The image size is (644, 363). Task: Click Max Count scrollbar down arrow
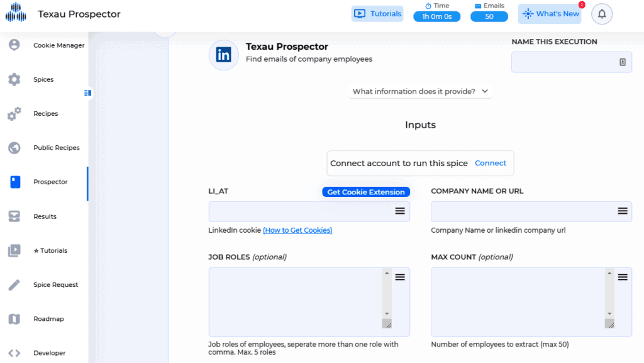click(609, 314)
